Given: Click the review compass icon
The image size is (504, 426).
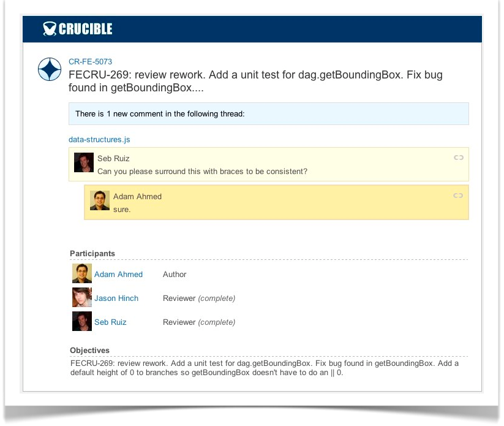Looking at the screenshot, I should click(49, 70).
